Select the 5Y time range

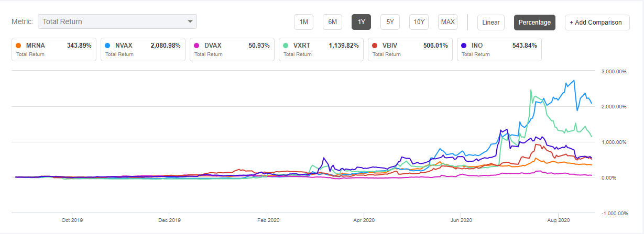click(x=390, y=22)
